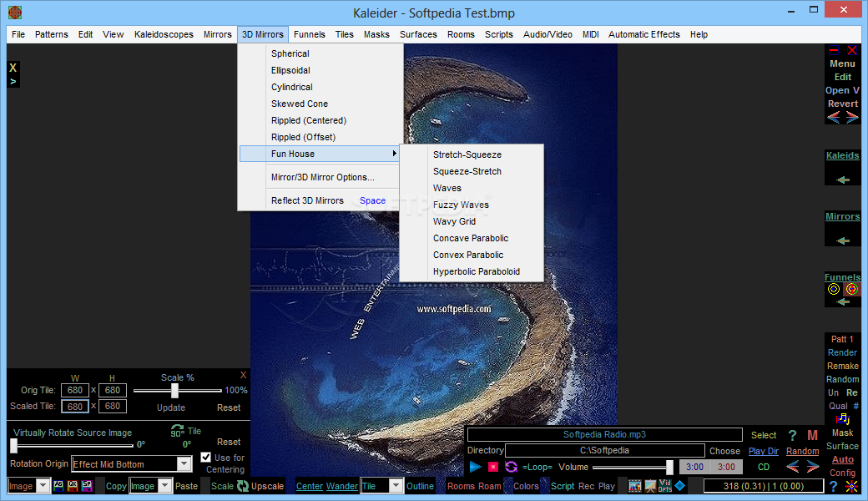Click the arrow under Mirrors
Viewport: 868px width, 501px height.
(x=842, y=240)
